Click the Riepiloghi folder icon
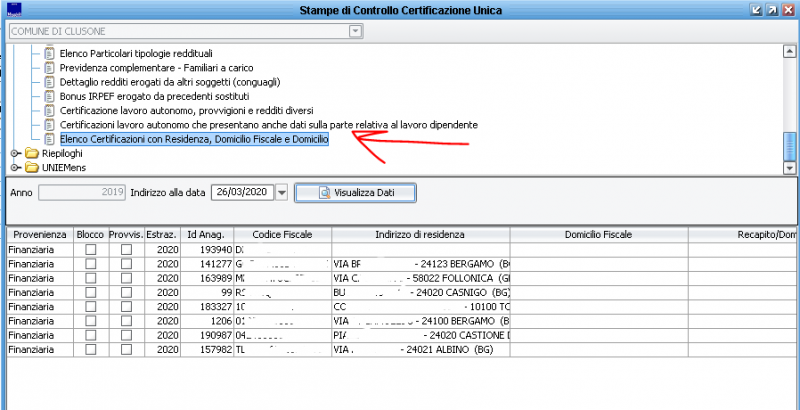This screenshot has height=410, width=800. [x=31, y=154]
